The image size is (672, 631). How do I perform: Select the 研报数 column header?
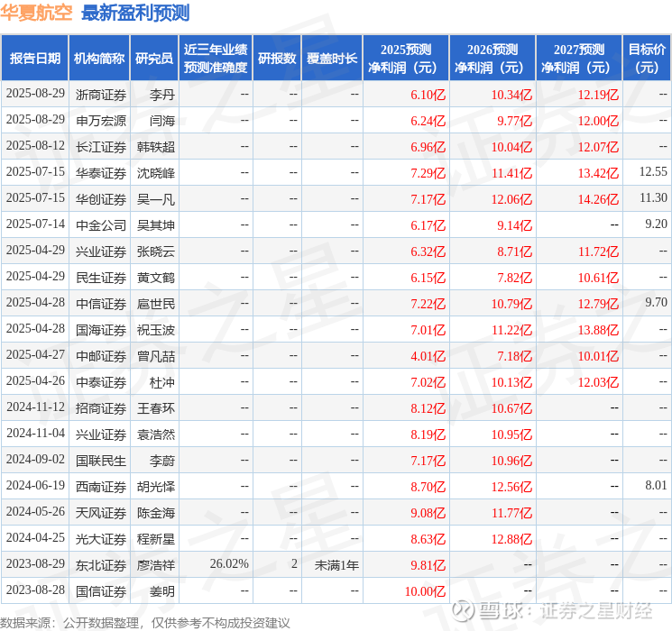pyautogui.click(x=277, y=59)
